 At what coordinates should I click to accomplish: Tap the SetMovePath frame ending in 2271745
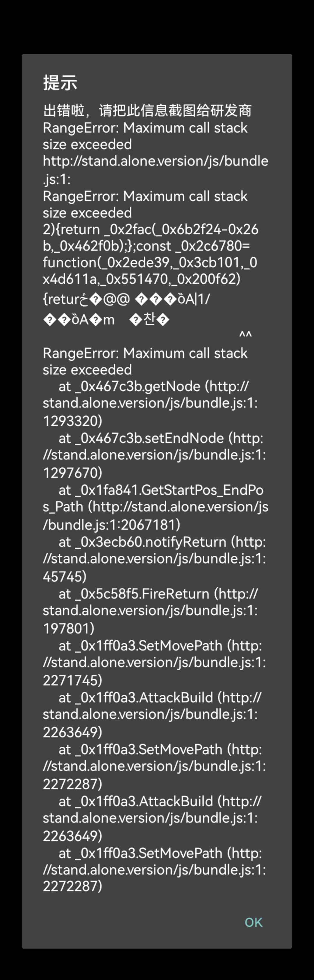tap(154, 662)
